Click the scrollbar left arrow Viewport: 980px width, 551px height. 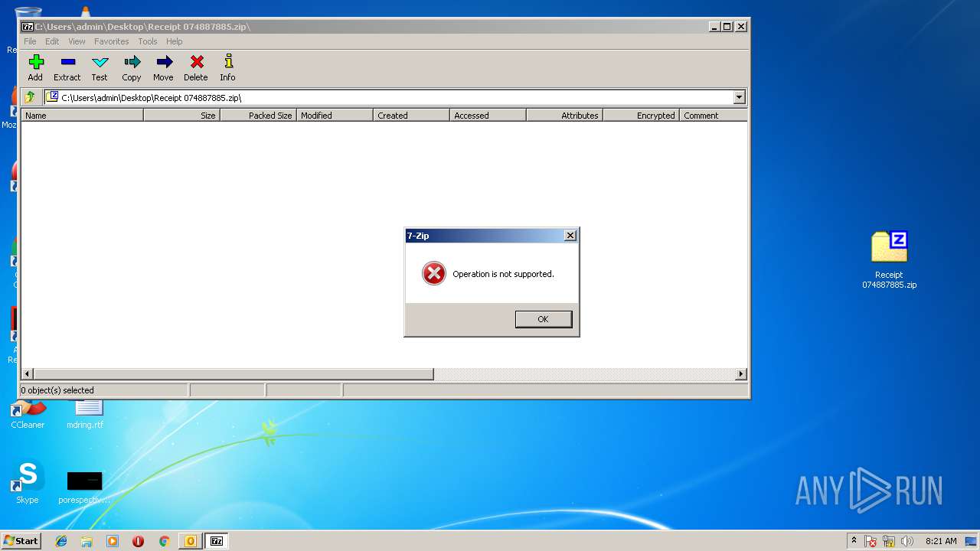pyautogui.click(x=28, y=374)
